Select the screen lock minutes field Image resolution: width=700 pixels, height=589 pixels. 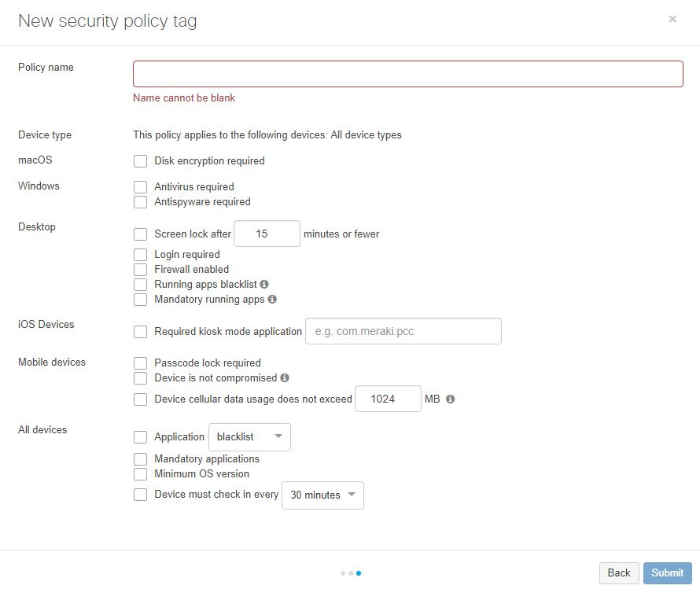pyautogui.click(x=267, y=234)
